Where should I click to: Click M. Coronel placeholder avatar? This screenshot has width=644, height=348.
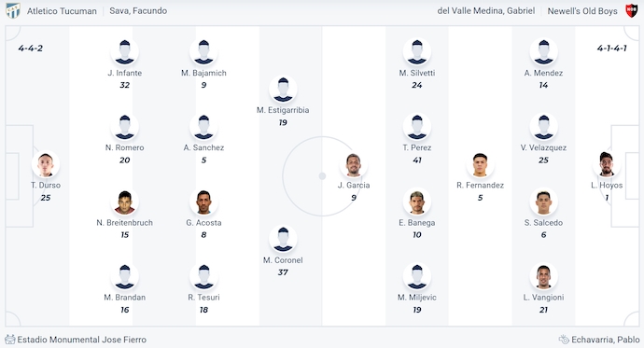(x=283, y=239)
